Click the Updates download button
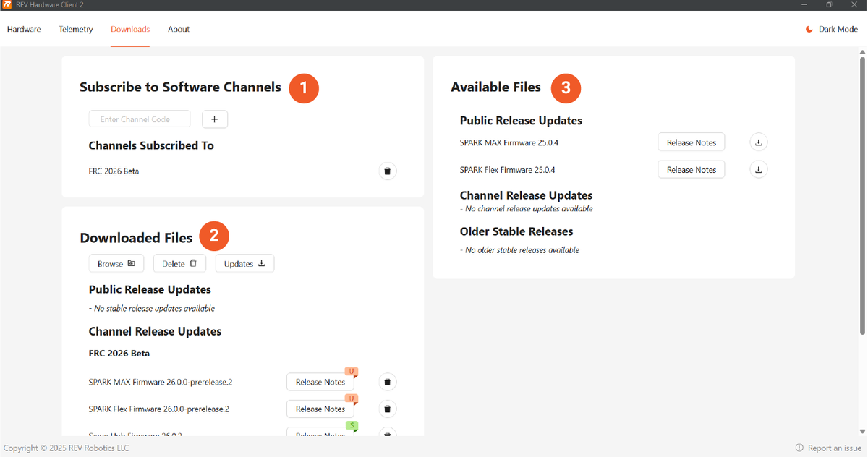 point(244,264)
